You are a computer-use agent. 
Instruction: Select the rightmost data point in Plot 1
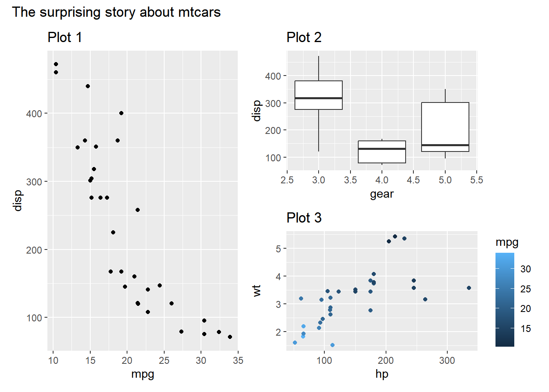pyautogui.click(x=230, y=337)
